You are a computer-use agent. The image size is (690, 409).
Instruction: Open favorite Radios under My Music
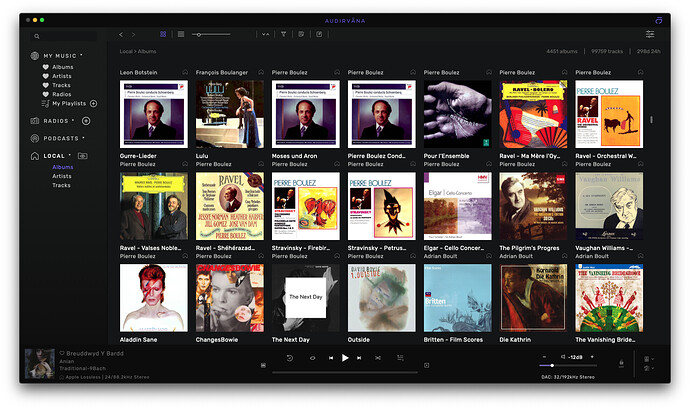62,94
